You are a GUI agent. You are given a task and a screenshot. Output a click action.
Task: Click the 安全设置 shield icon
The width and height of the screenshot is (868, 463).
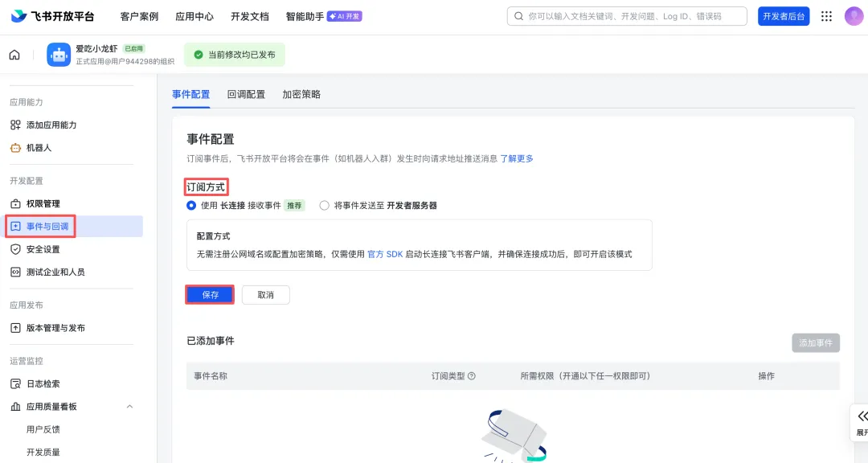(15, 248)
